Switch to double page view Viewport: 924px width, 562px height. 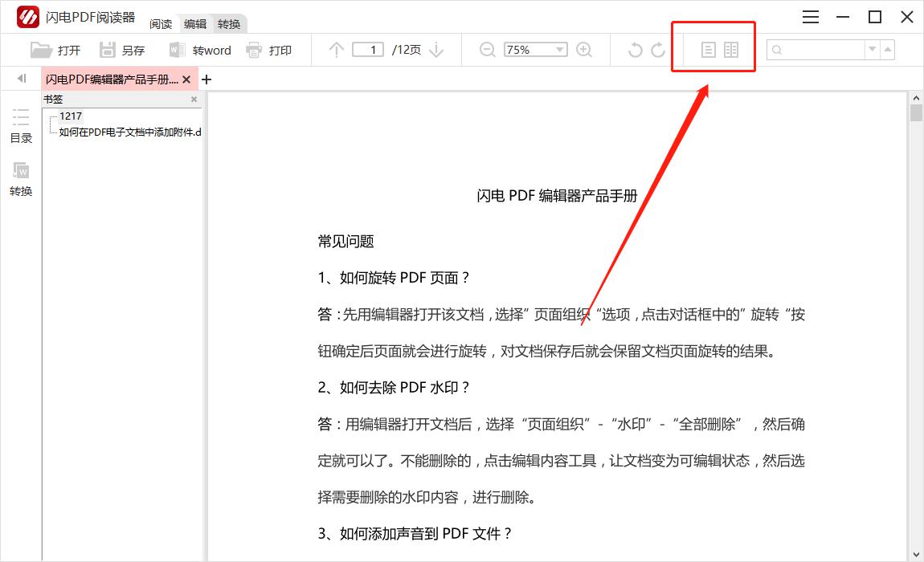(x=731, y=50)
